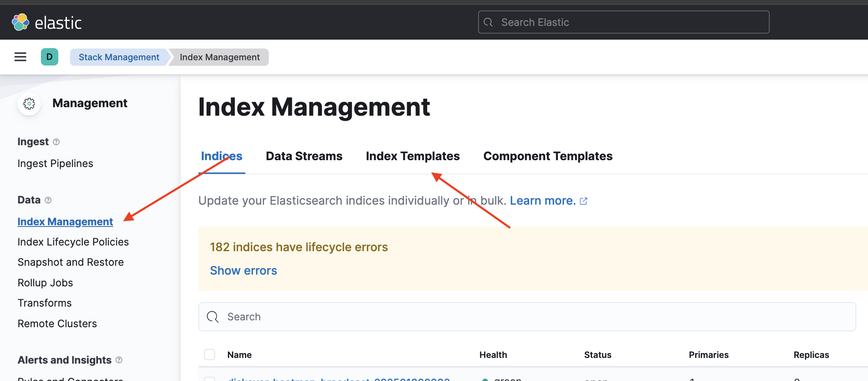Open the Index Templates tab

point(413,156)
